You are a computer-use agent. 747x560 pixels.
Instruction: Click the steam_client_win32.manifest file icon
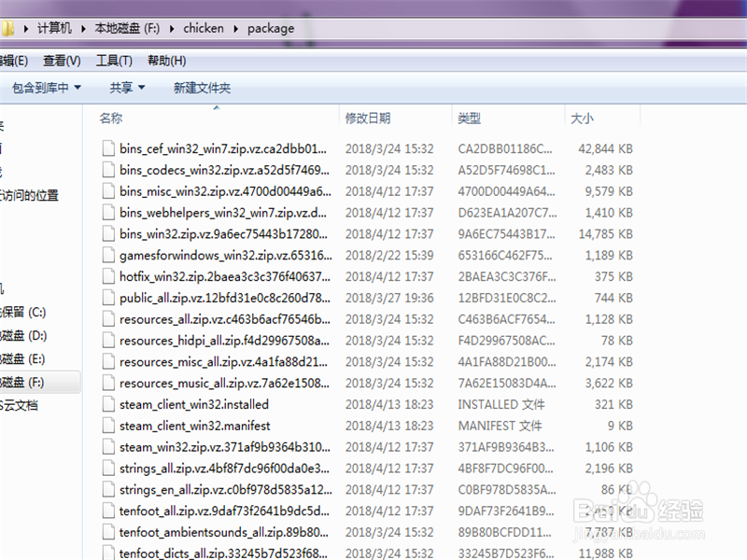pos(109,426)
